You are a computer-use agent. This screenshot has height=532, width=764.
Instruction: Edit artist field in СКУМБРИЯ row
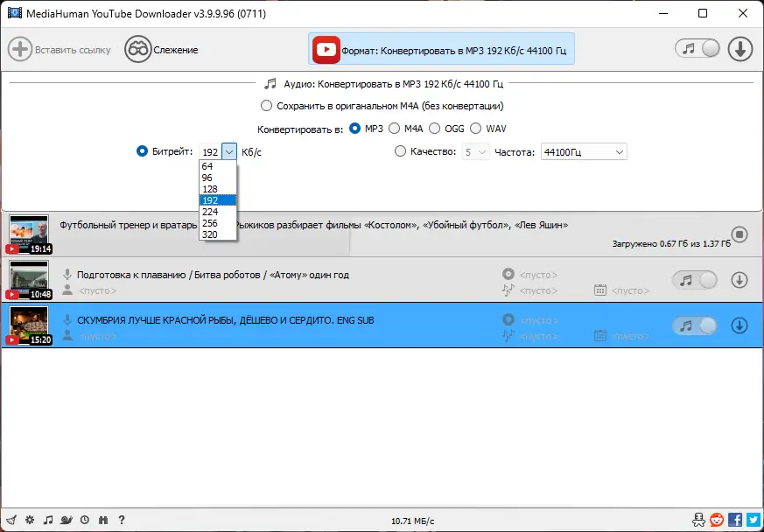coord(97,336)
